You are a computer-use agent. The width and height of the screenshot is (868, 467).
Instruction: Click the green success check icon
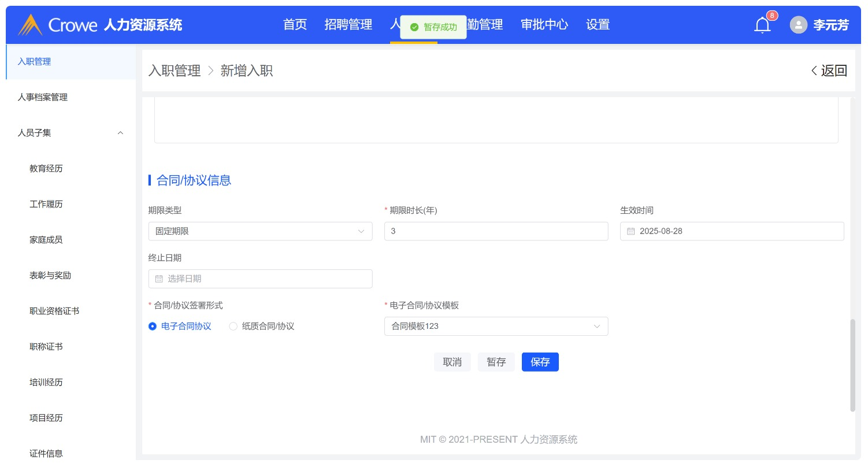pos(414,27)
